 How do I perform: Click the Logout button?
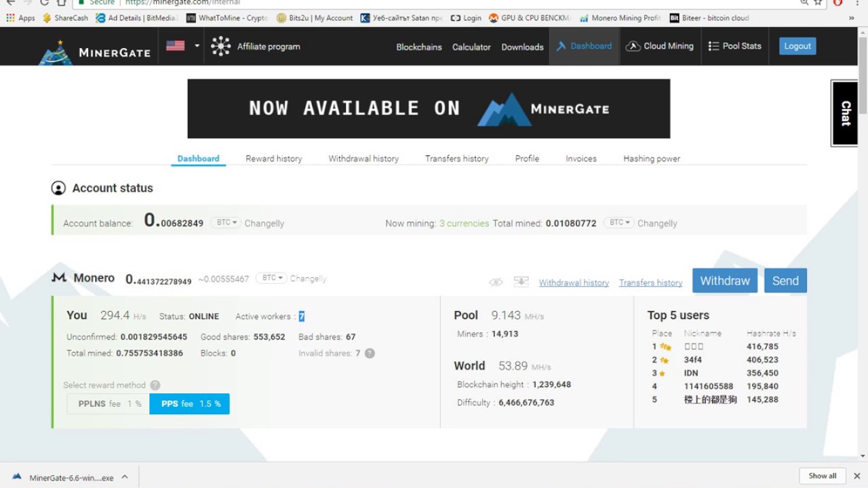[x=797, y=46]
